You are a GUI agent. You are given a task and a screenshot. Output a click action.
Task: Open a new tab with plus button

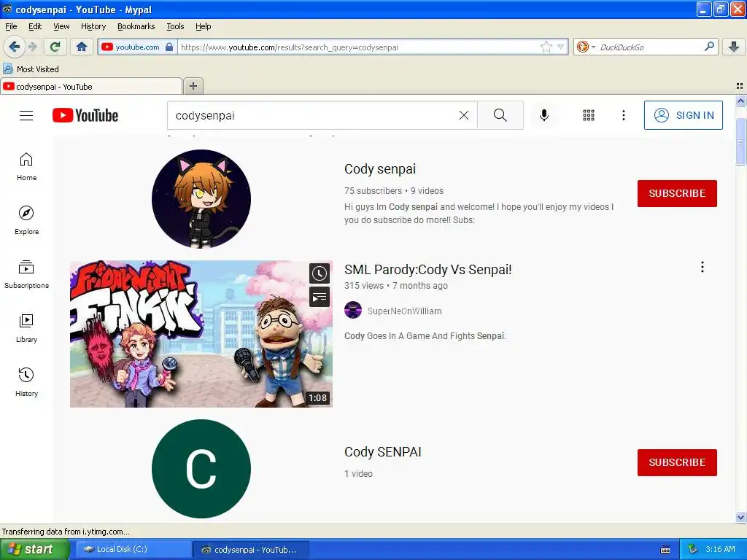coord(193,86)
